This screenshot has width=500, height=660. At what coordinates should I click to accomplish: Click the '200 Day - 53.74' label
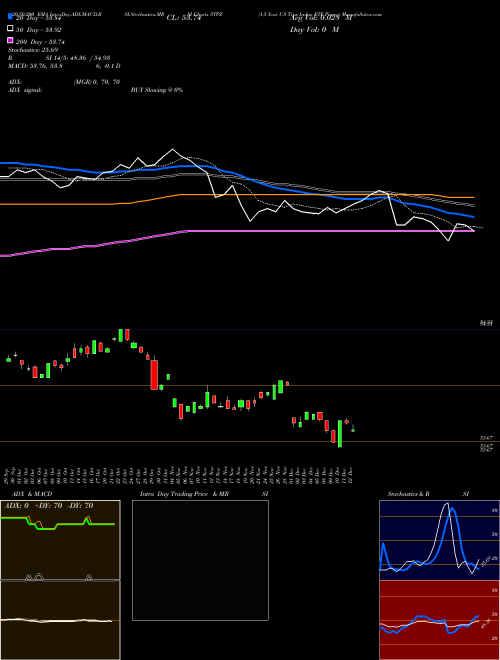coord(40,42)
